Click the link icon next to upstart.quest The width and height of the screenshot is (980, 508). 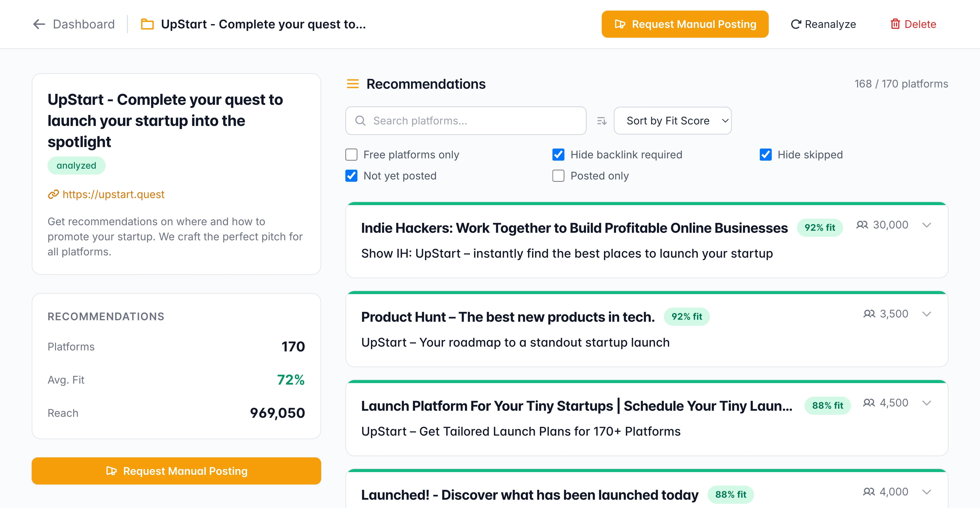(x=53, y=195)
